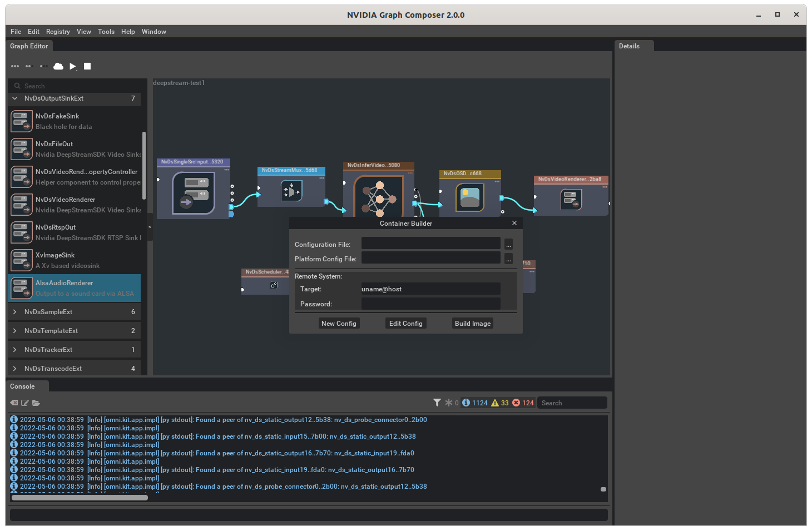Open the console filter funnel icon
The height and width of the screenshot is (531, 812).
437,402
